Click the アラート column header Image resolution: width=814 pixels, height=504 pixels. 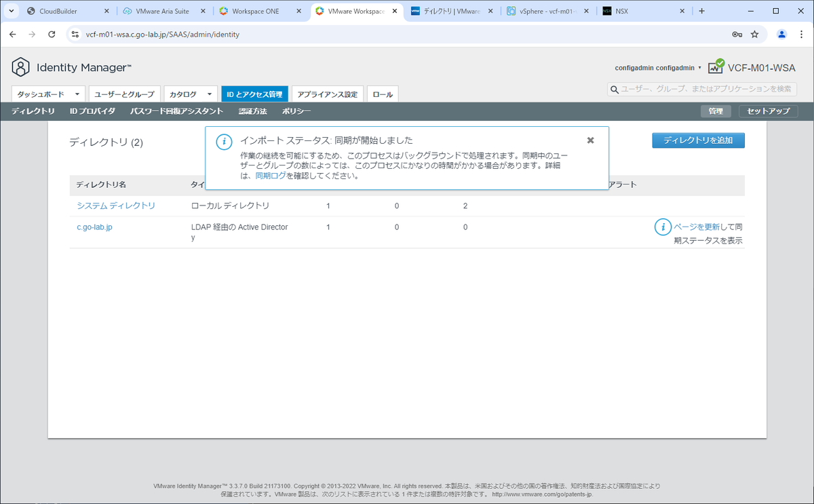click(x=623, y=185)
